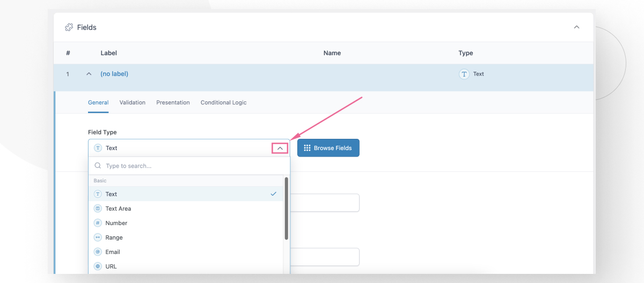Click the Number hash icon
644x283 pixels.
point(98,223)
